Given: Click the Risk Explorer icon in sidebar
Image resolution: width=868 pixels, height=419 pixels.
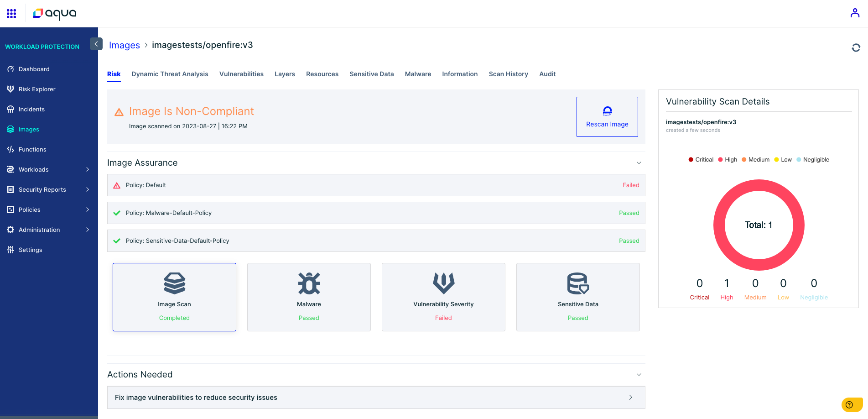Looking at the screenshot, I should [10, 89].
